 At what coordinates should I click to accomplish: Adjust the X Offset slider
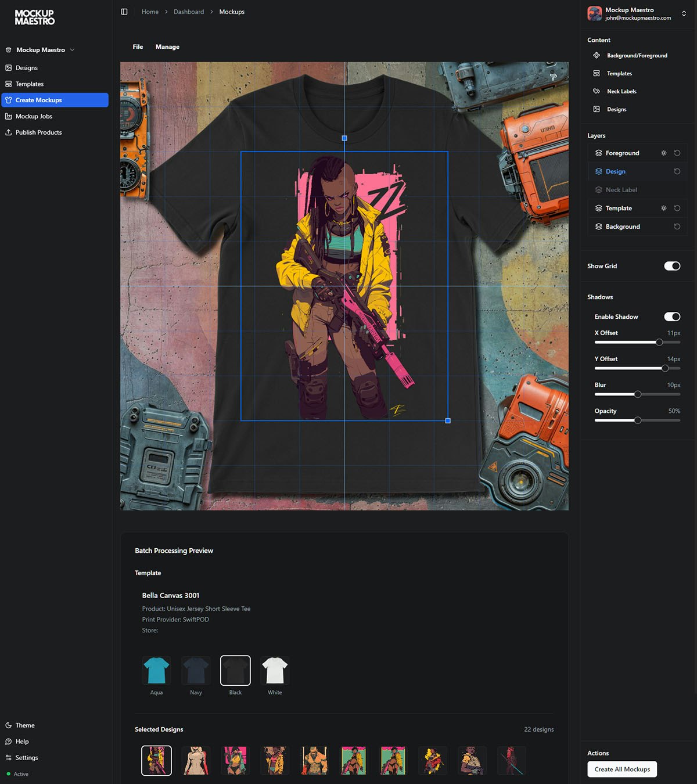point(659,342)
